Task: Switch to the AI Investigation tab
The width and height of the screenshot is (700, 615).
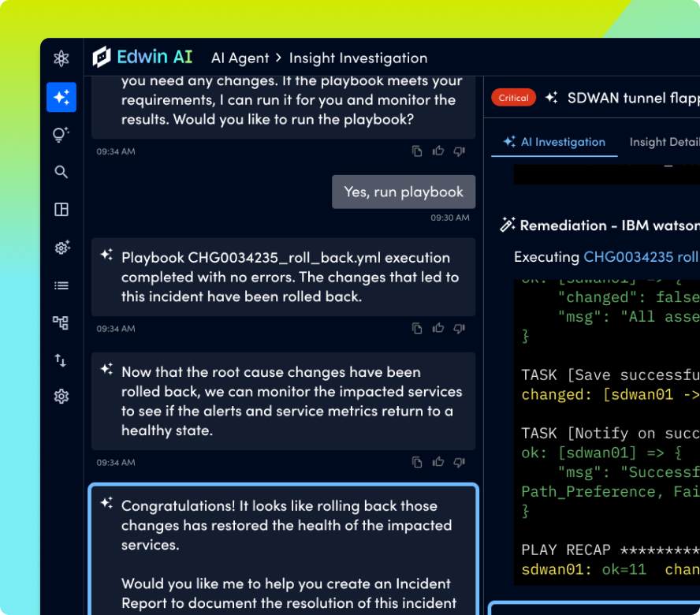Action: 555,142
